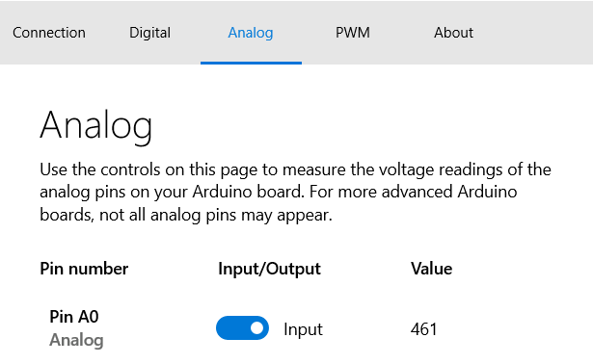Click the Value column header
Screen dimensions: 593x364
click(x=432, y=269)
